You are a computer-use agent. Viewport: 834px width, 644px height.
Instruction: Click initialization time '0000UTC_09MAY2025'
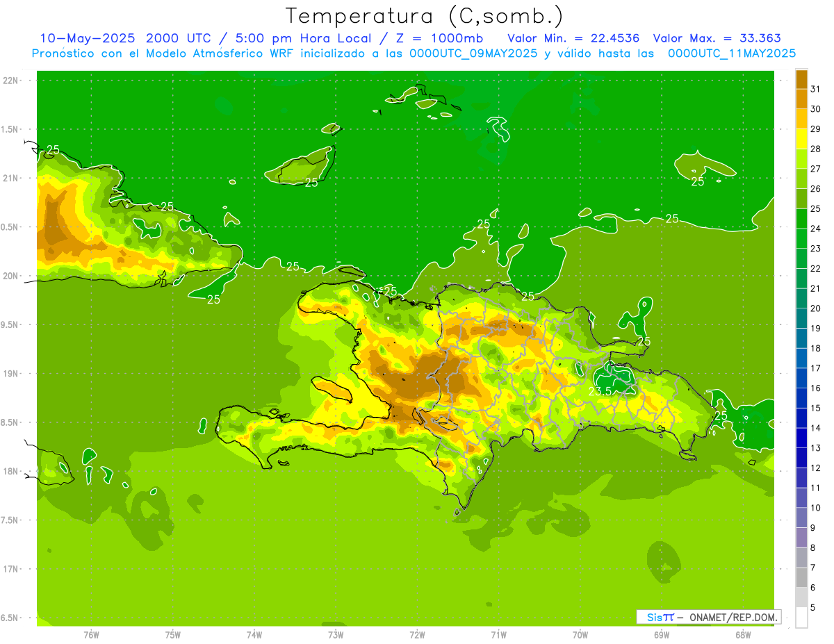[473, 53]
